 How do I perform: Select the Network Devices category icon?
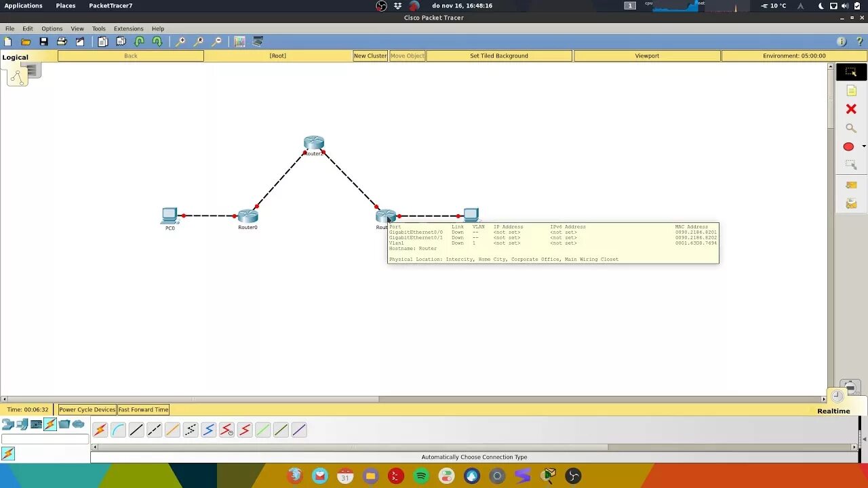tap(8, 424)
